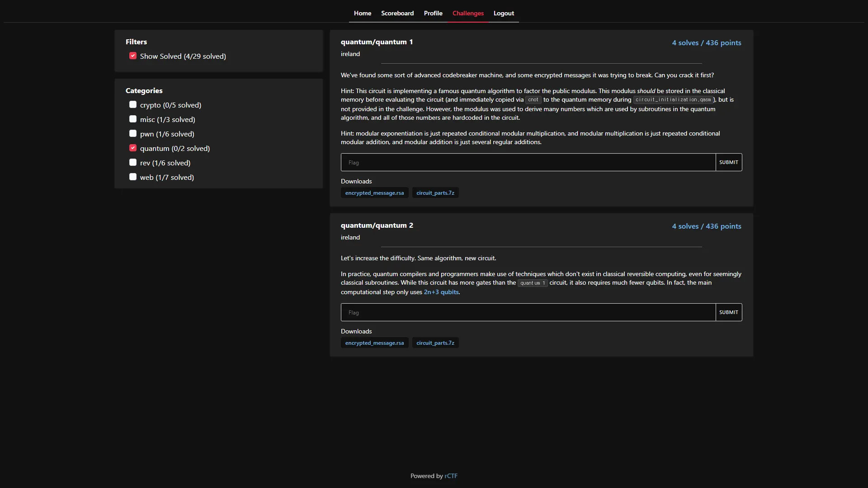Open the Profile tab

pyautogui.click(x=433, y=13)
